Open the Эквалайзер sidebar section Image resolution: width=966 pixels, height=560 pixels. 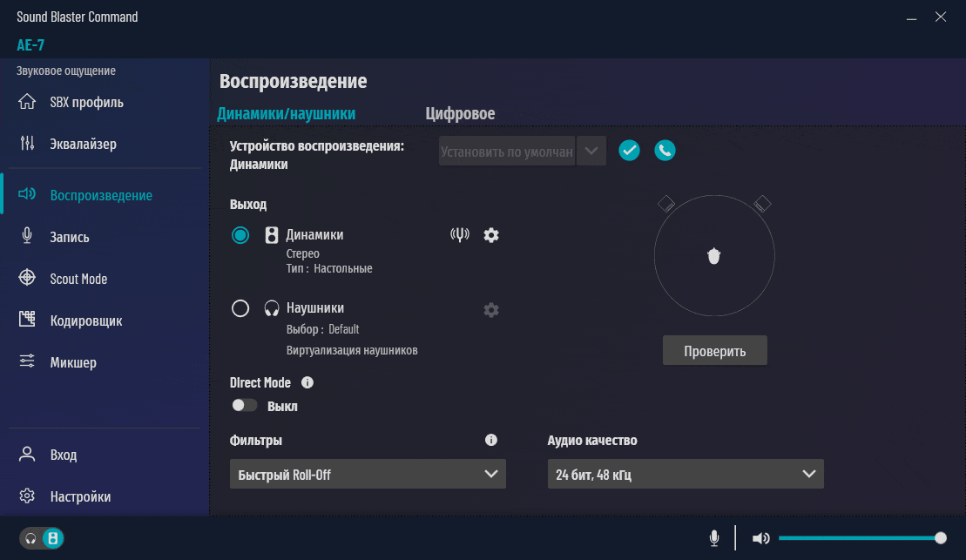(83, 144)
